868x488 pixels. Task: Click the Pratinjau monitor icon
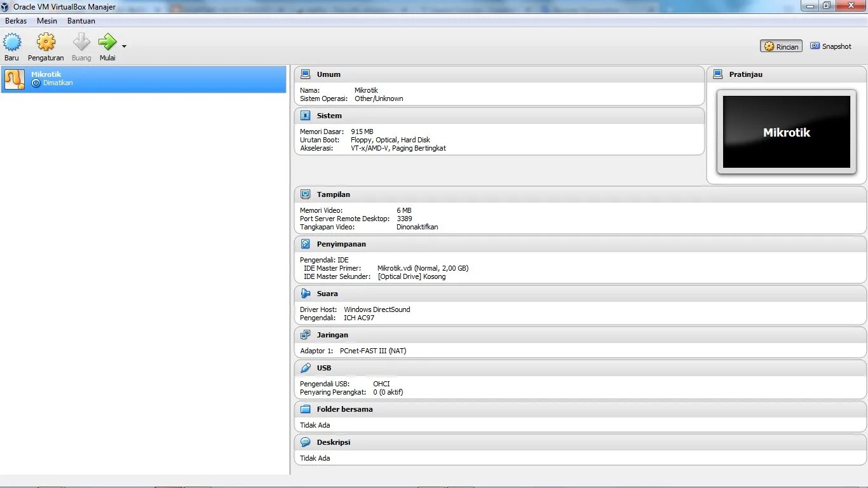click(718, 74)
